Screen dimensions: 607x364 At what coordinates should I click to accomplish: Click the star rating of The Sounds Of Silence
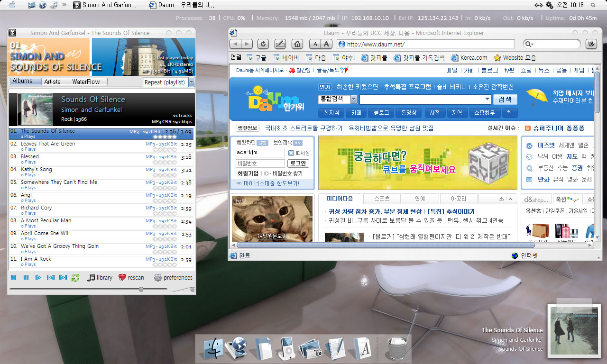tap(165, 136)
